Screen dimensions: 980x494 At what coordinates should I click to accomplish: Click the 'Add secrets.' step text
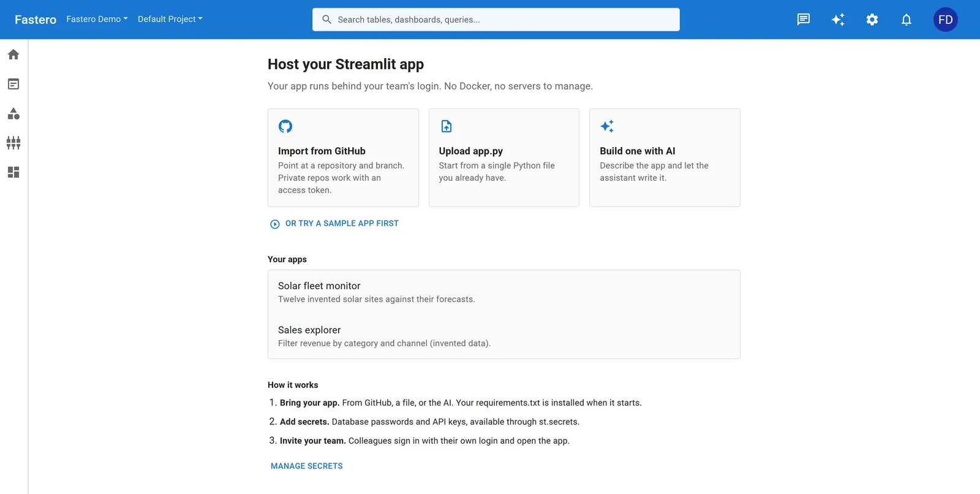click(304, 422)
